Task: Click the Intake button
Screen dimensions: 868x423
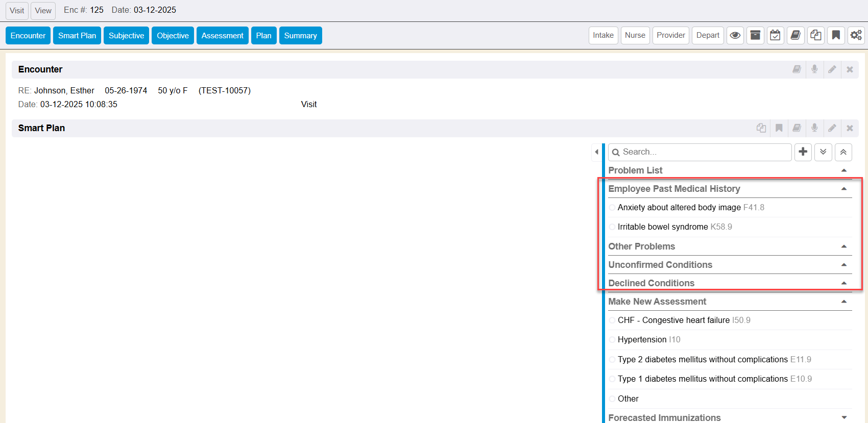Action: (x=603, y=36)
